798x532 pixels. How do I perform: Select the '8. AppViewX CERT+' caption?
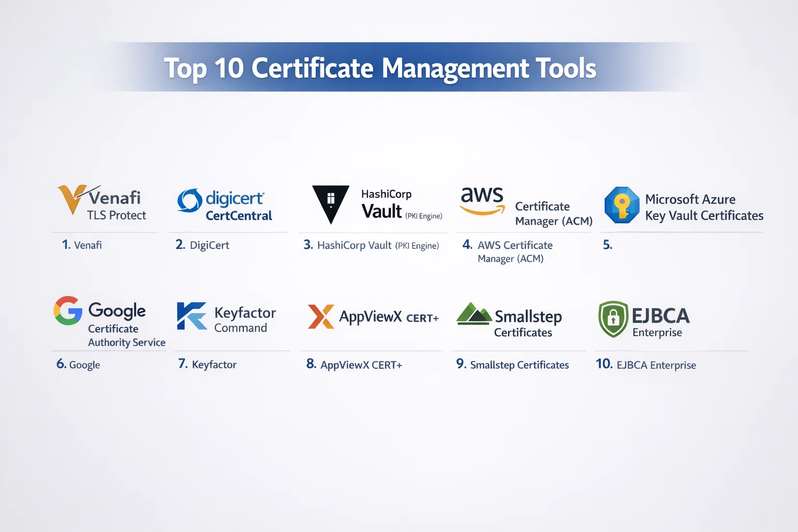pos(354,365)
